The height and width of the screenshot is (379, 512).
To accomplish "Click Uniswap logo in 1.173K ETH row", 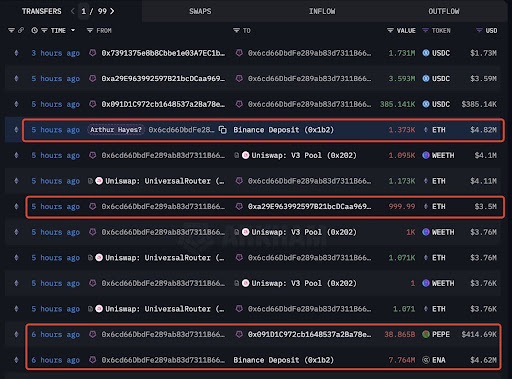I will (99, 181).
